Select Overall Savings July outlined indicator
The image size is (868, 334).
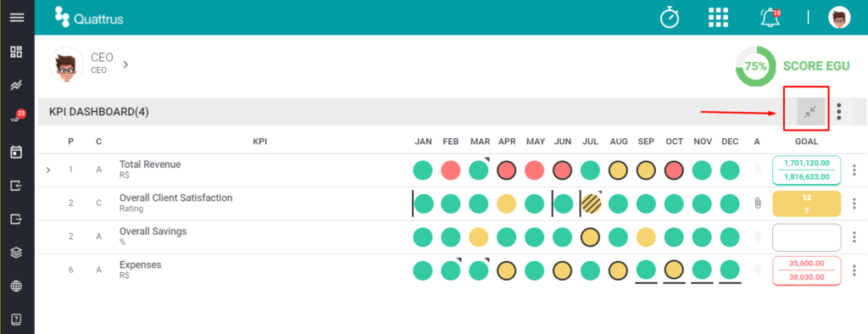pos(591,237)
